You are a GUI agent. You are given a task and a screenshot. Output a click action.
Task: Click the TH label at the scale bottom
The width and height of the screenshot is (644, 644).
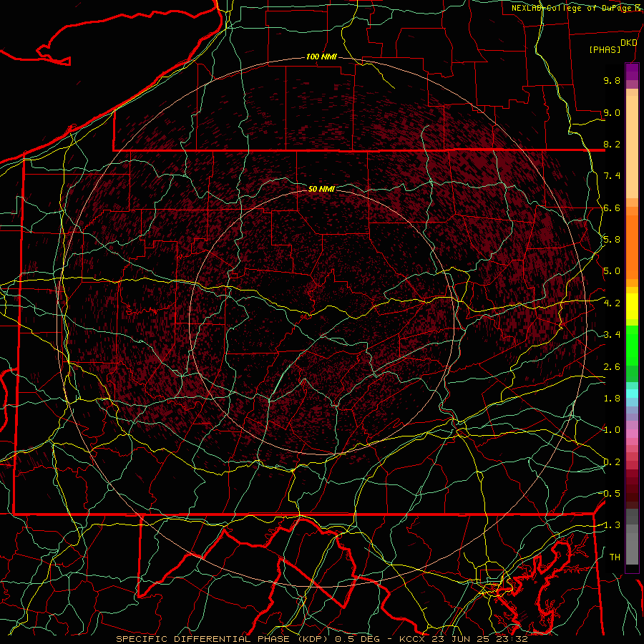click(615, 557)
